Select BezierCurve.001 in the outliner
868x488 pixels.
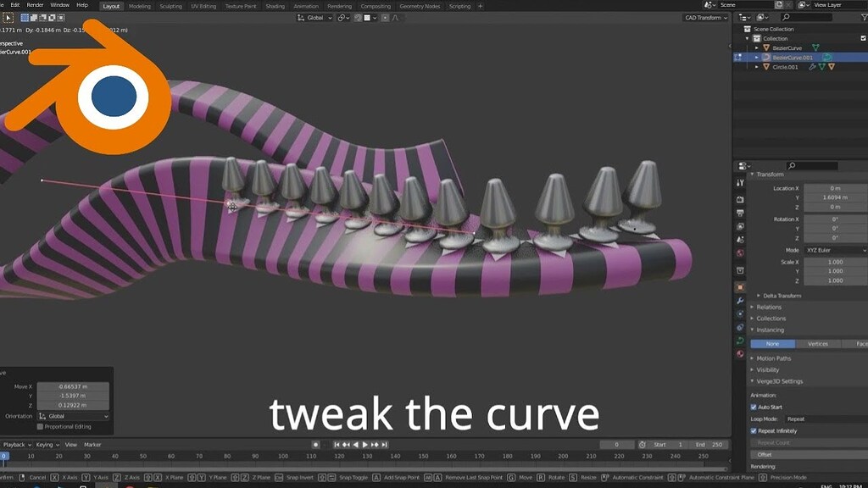[793, 58]
